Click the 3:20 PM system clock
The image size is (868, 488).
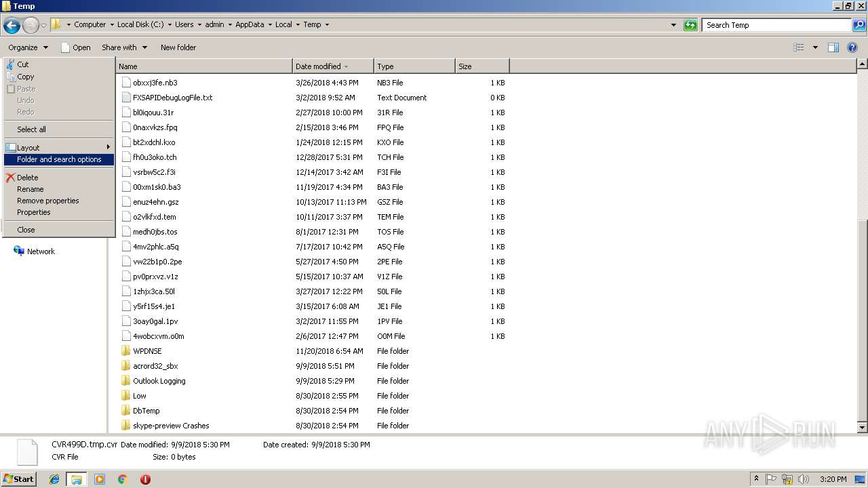[833, 479]
